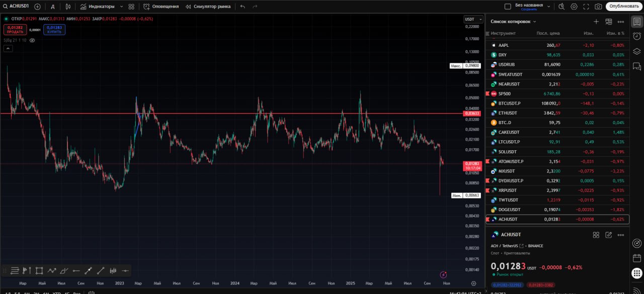Launch the Симулятор рынка replay mode
The image size is (644, 294).
[208, 7]
